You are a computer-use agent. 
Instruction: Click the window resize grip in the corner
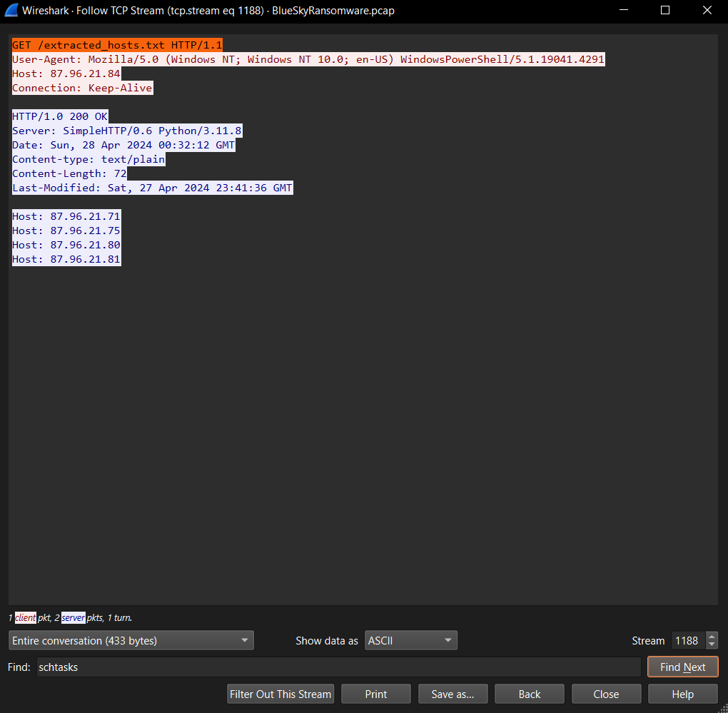tap(723, 708)
